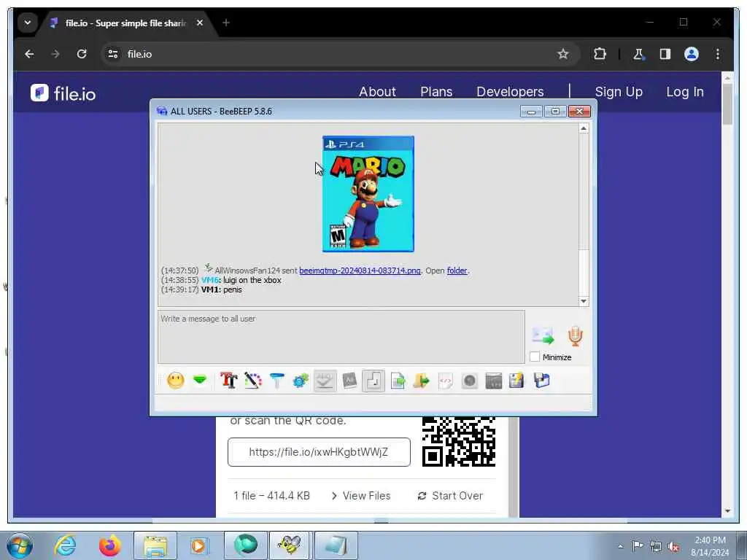
Task: Go forward in the browser
Action: pyautogui.click(x=55, y=54)
